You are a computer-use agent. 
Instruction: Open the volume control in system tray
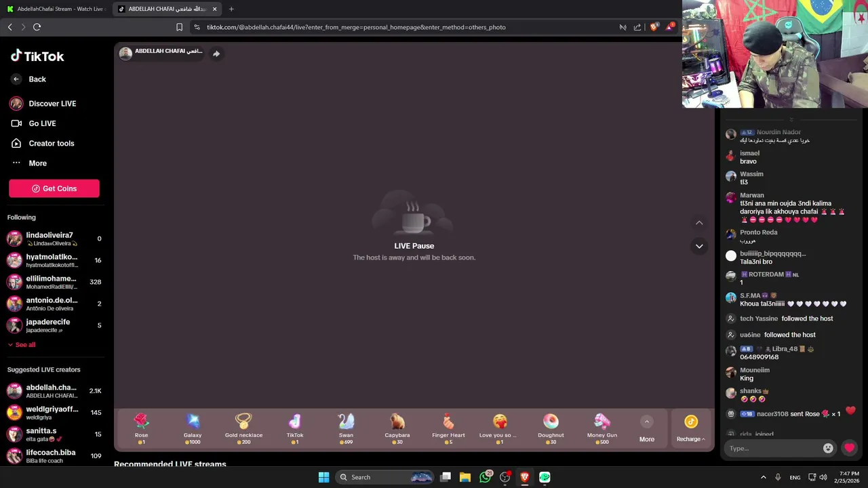[x=823, y=477]
